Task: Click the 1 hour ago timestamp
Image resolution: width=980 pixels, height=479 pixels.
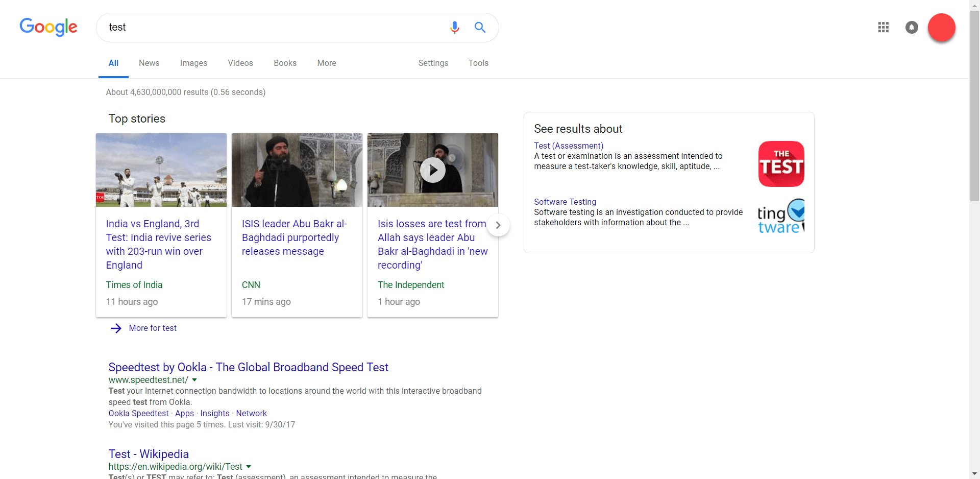Action: (x=399, y=301)
